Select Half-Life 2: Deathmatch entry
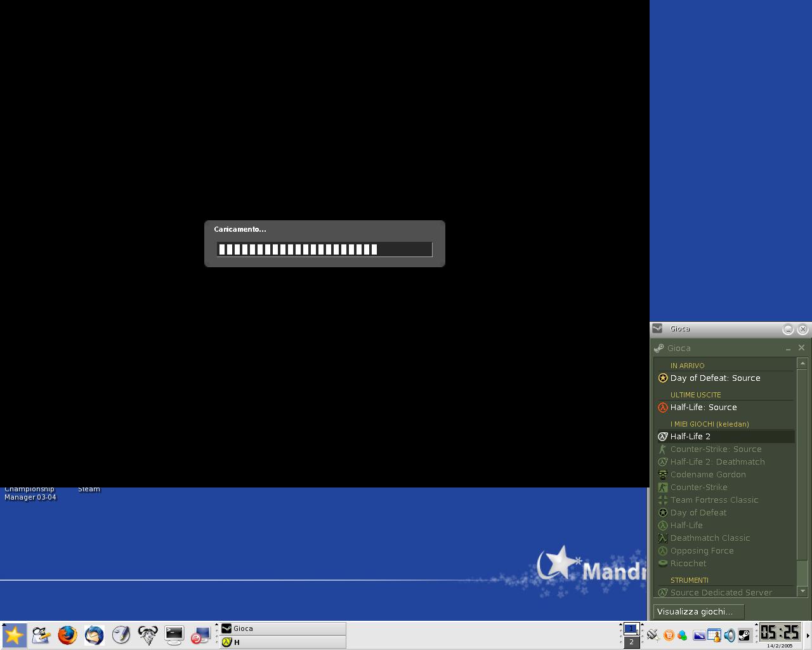The width and height of the screenshot is (812, 650). [x=725, y=461]
